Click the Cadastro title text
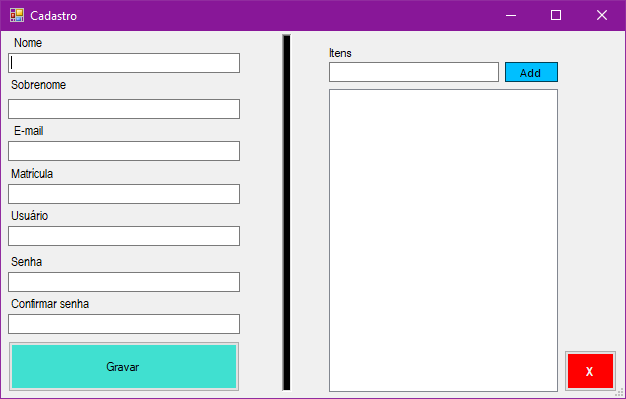 coord(53,16)
